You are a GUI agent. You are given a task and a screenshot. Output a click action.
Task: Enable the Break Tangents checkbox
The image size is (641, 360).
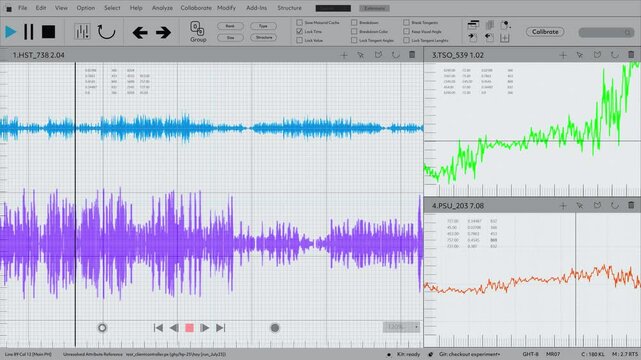click(406, 22)
